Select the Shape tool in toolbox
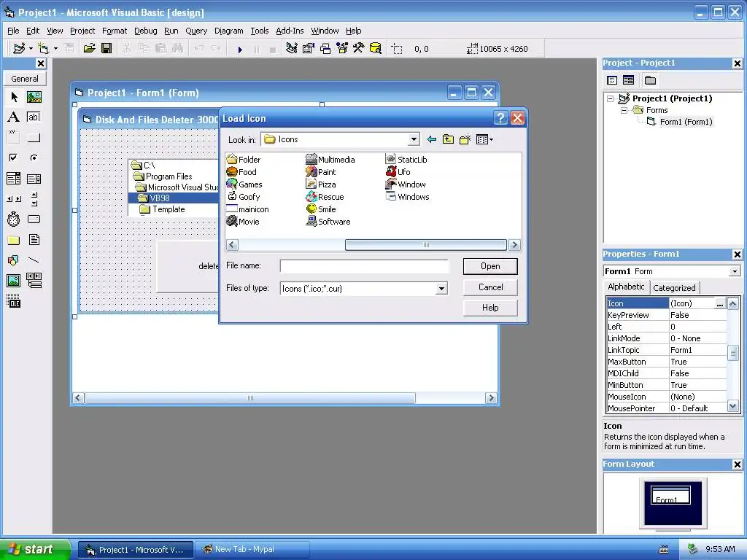This screenshot has width=747, height=560. pyautogui.click(x=14, y=260)
